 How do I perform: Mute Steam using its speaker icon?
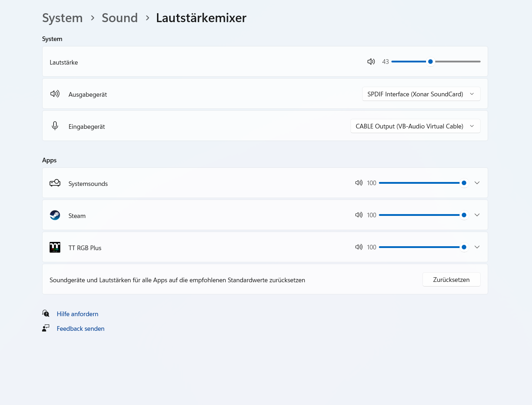coord(359,215)
